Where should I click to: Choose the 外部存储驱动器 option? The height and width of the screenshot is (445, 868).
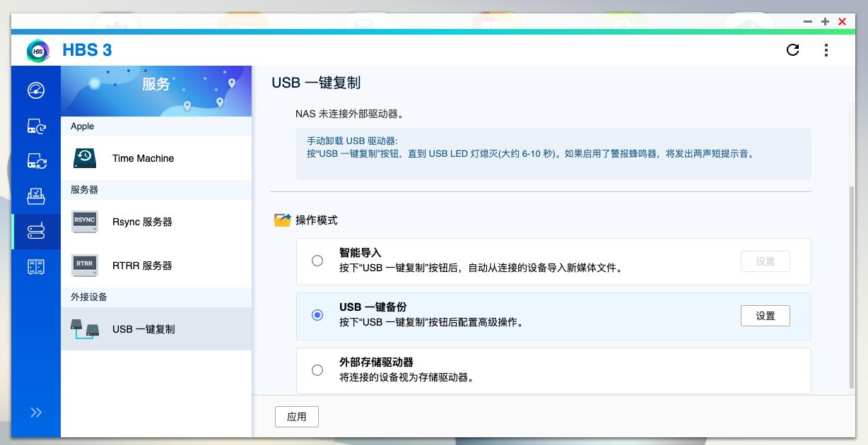tap(317, 369)
